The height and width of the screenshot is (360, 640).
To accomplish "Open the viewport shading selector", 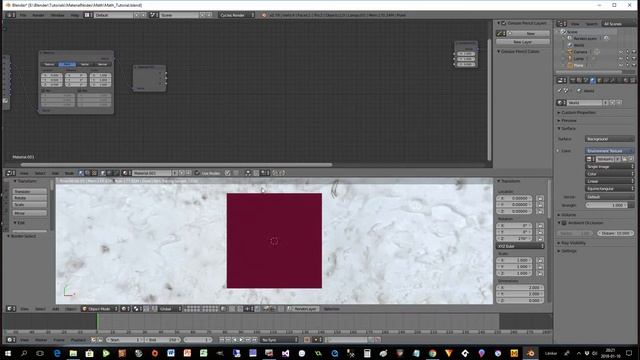I will [125, 309].
